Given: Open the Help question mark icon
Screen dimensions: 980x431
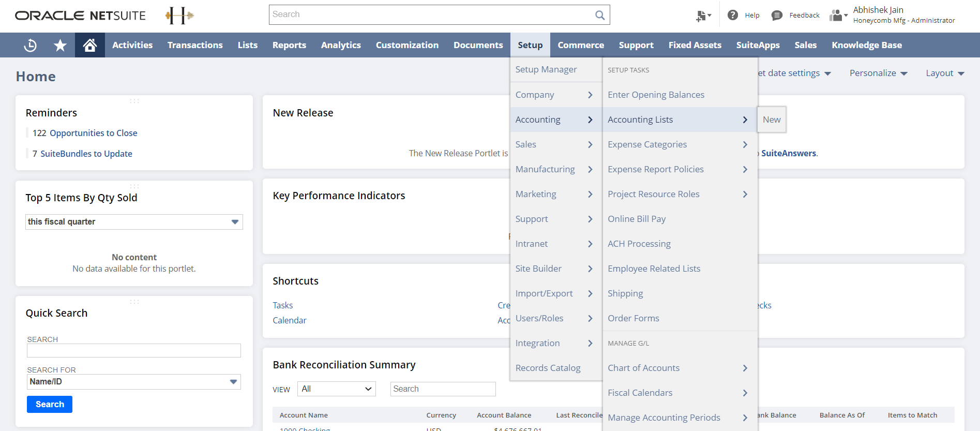Looking at the screenshot, I should click(732, 15).
